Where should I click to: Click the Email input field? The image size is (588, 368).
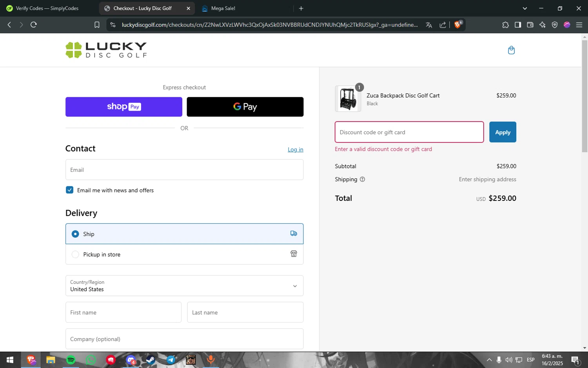pos(184,170)
